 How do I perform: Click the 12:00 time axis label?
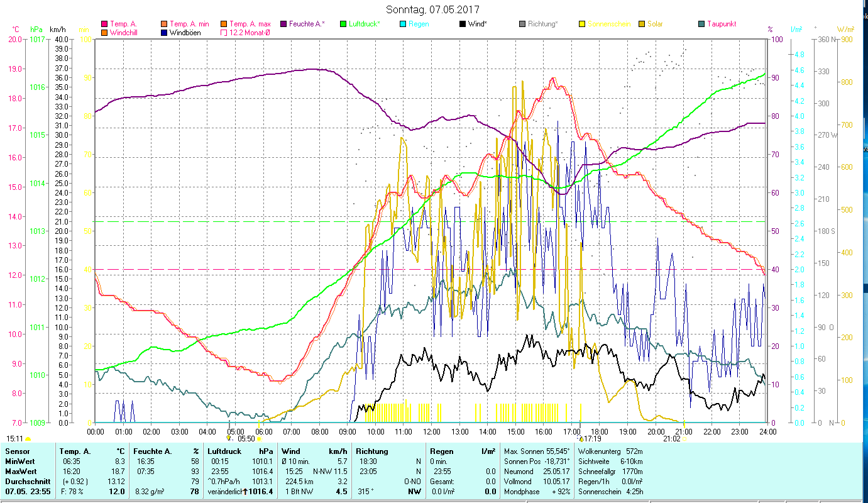431,431
